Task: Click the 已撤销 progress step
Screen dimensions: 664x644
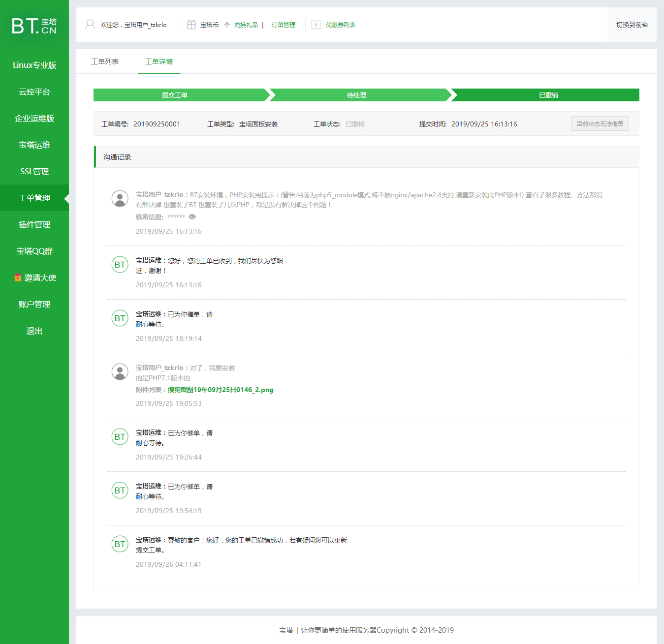Action: click(x=546, y=95)
